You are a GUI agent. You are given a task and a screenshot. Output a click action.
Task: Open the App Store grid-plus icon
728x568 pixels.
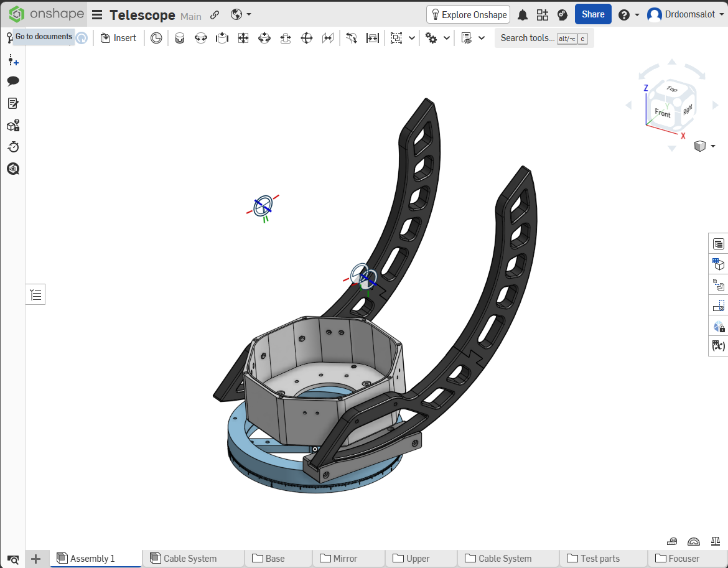pyautogui.click(x=543, y=15)
